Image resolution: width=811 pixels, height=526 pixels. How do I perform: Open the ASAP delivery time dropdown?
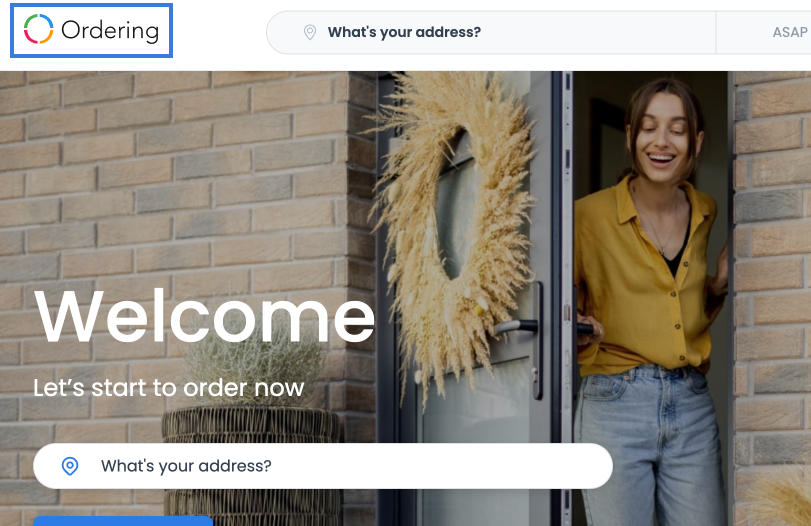coord(790,32)
